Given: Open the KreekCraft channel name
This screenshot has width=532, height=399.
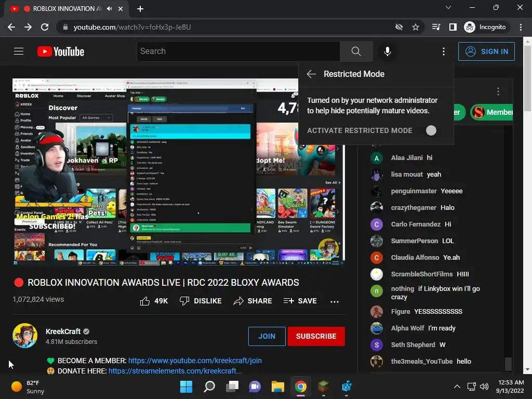Looking at the screenshot, I should 63,331.
